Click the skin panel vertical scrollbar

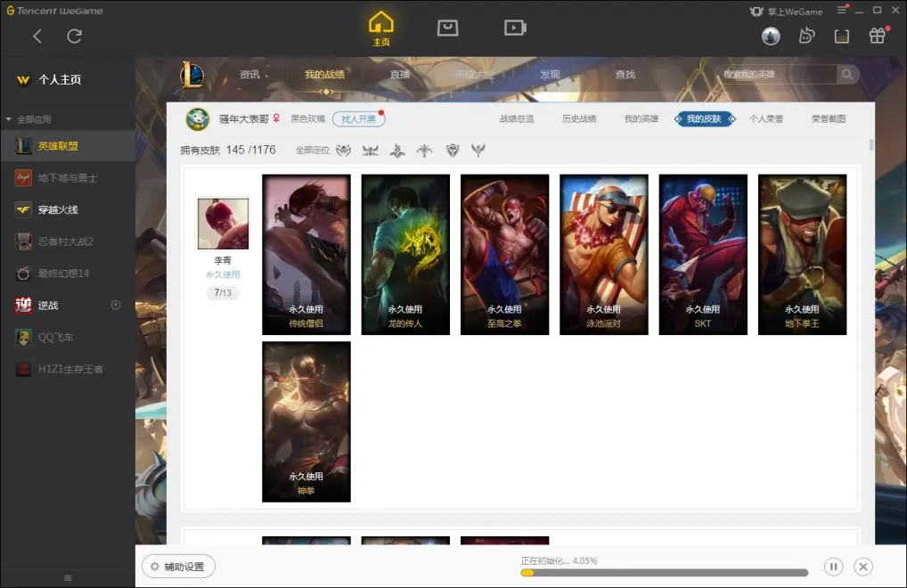click(x=871, y=144)
